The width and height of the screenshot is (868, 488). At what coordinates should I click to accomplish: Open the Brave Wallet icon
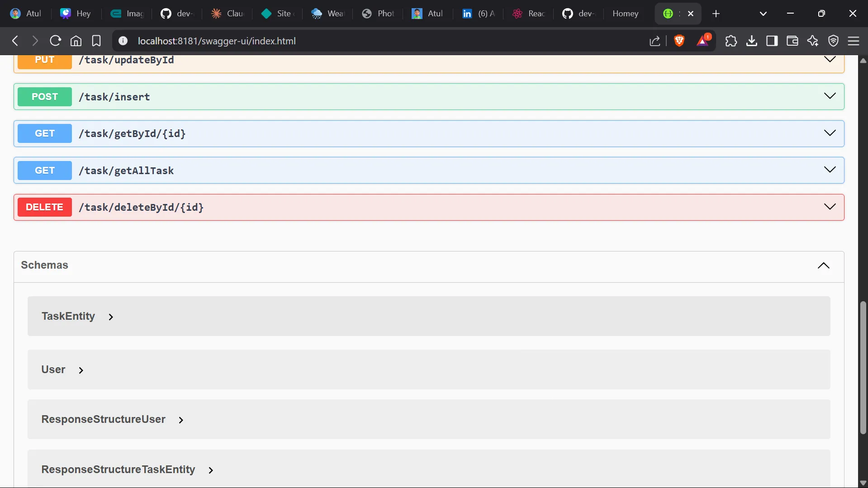(792, 41)
